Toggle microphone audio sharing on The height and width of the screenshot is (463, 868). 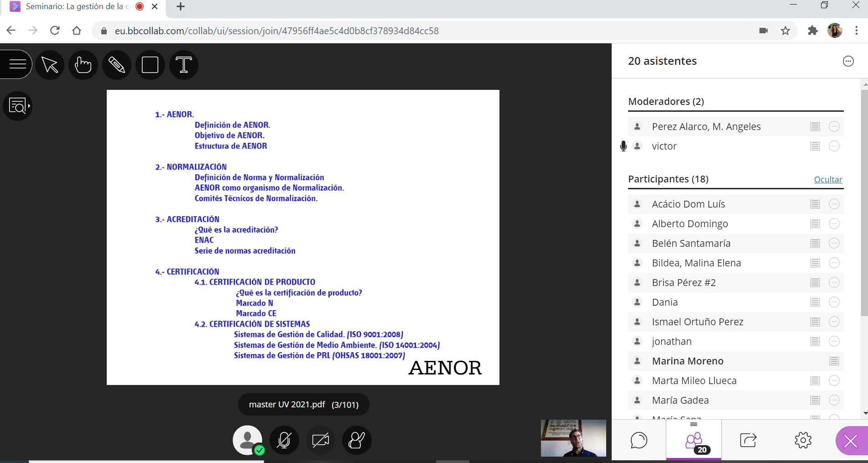click(284, 440)
